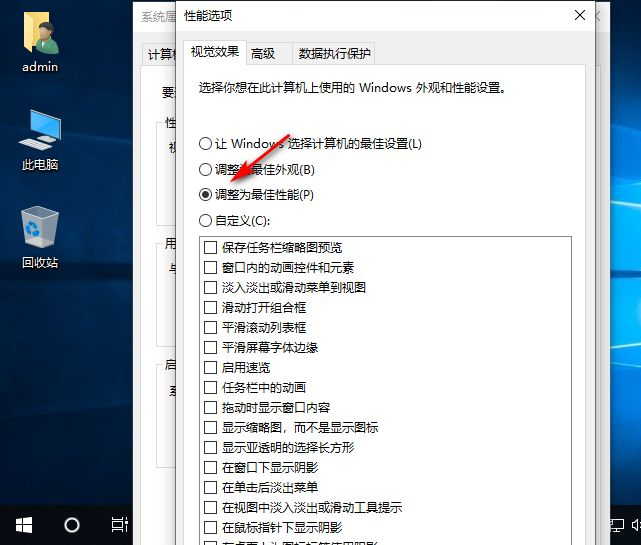This screenshot has height=545, width=641.
Task: Open the 此电脑 desktop icon
Action: [40, 140]
